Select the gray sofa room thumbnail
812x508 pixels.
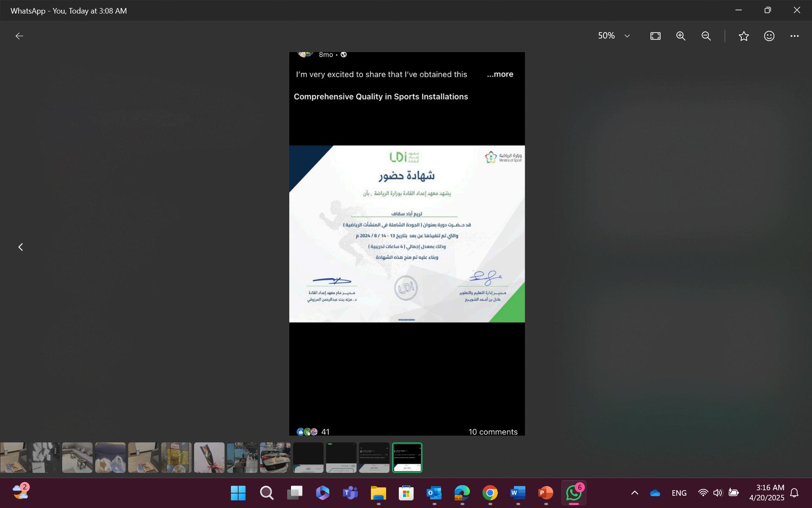[x=77, y=457]
